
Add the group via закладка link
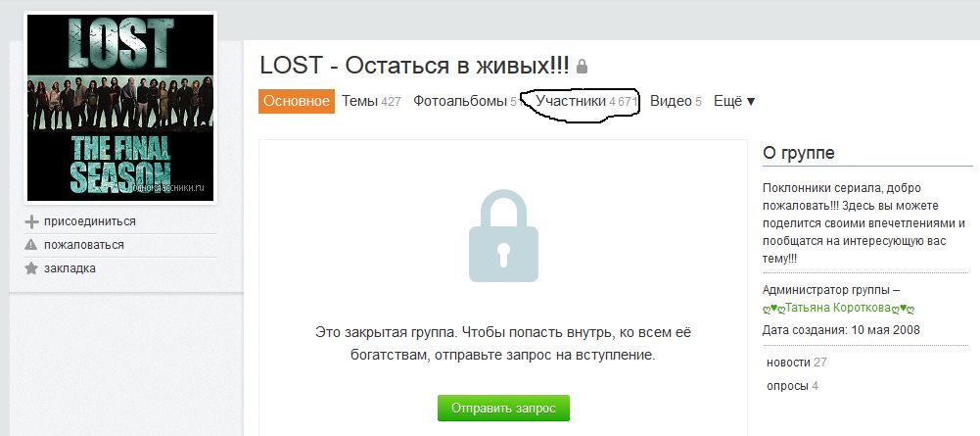point(70,269)
